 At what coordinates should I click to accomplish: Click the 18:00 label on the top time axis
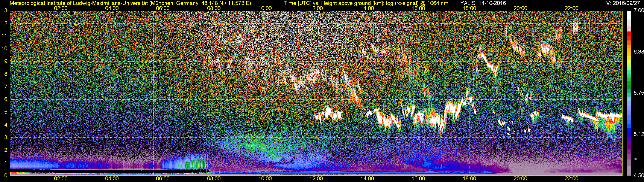[469, 8]
